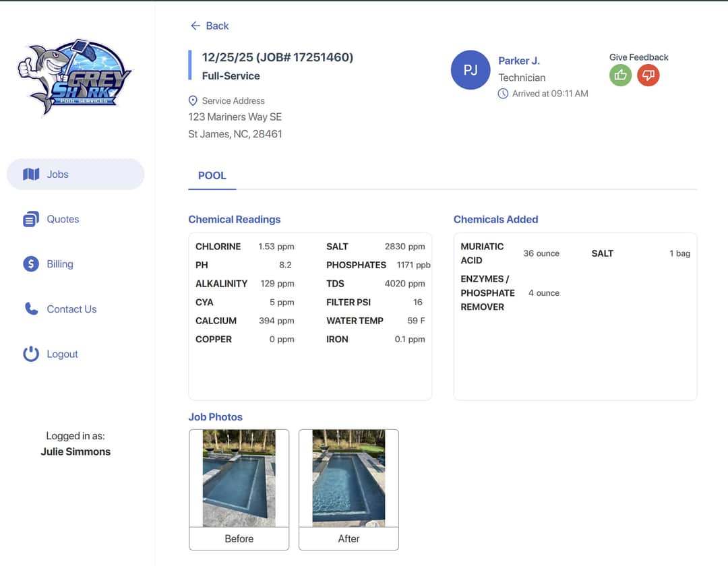
Task: Click the job title 12/25/25 (JOB# 17251460)
Action: coord(278,57)
